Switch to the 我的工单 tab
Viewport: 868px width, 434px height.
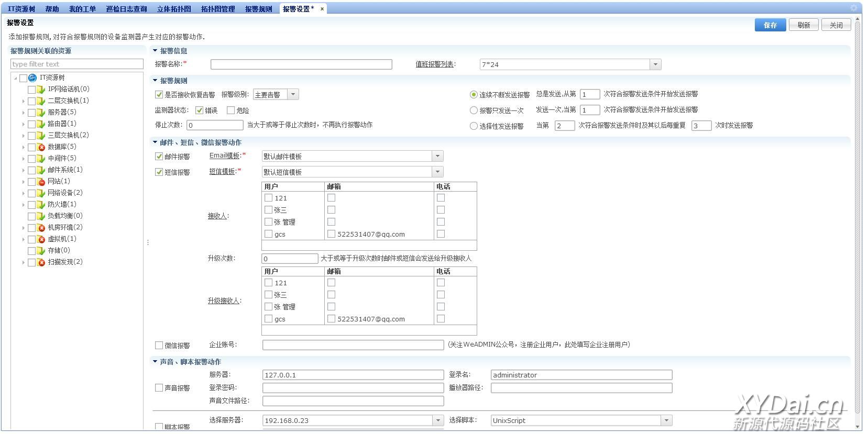[82, 9]
